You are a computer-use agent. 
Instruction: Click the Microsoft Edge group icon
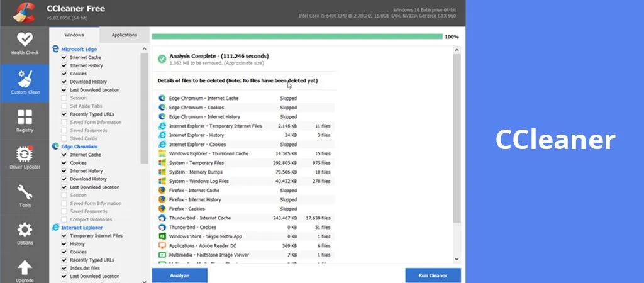pos(55,49)
